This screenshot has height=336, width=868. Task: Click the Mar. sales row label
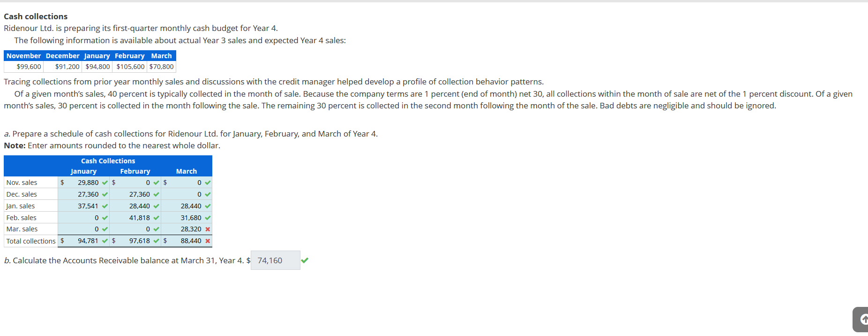click(x=22, y=229)
